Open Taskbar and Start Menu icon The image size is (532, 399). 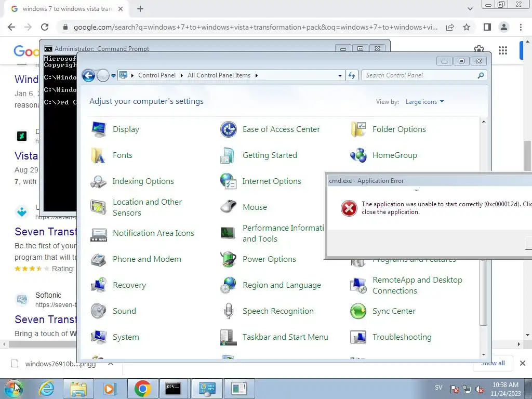pos(229,337)
